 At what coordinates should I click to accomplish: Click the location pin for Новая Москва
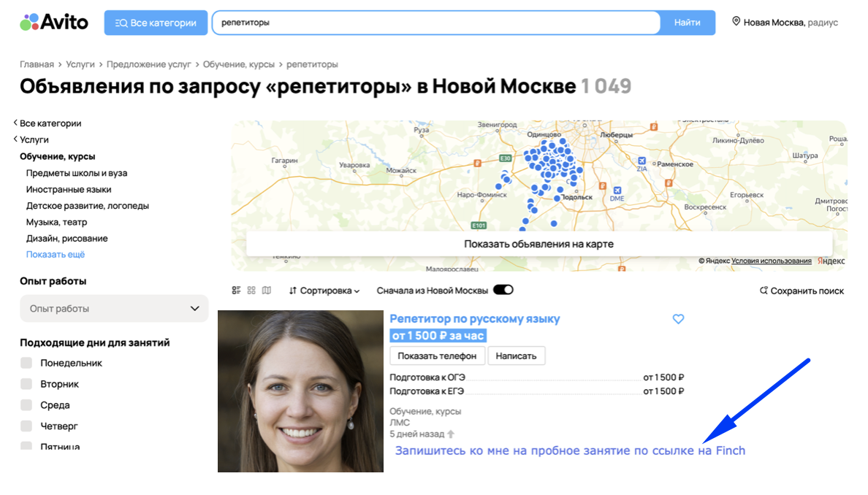736,22
